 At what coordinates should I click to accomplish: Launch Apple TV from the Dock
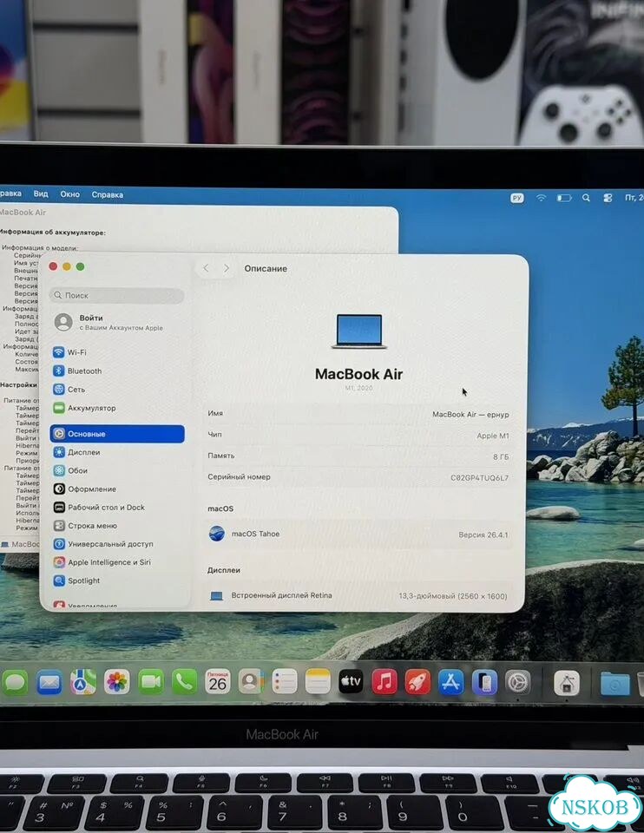[x=351, y=682]
